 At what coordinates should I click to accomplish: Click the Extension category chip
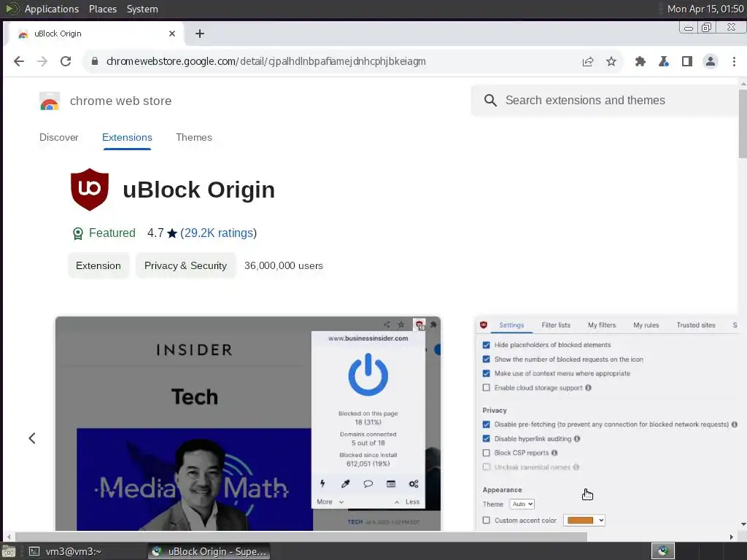click(98, 265)
